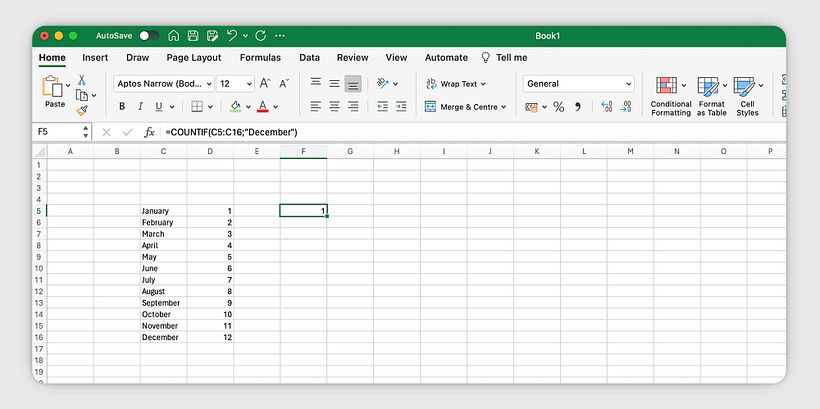
Task: Click the Format Painter brush icon
Action: (82, 110)
